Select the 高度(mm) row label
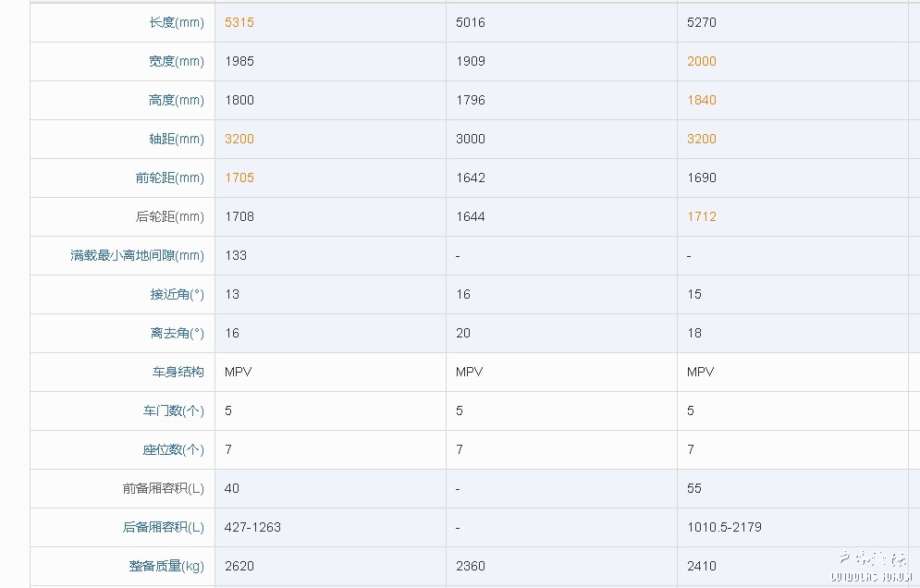This screenshot has width=920, height=588. (x=176, y=100)
